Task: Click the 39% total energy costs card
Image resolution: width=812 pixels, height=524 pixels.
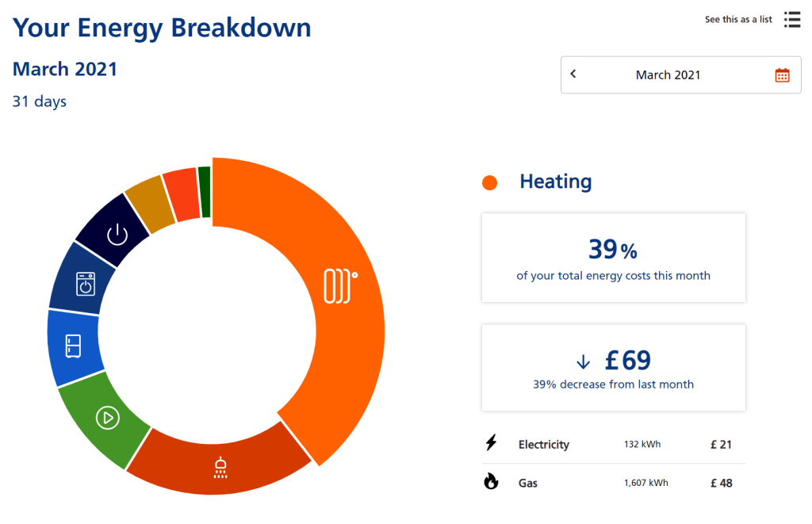Action: [x=613, y=258]
